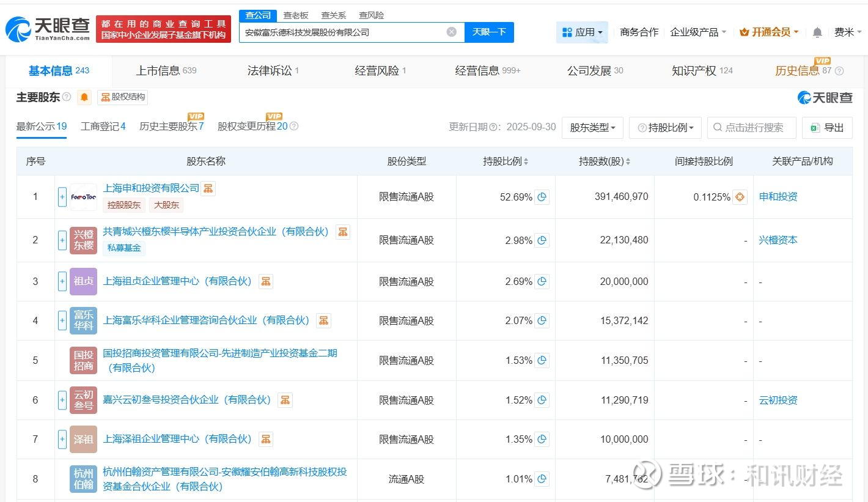868x502 pixels.
Task: Click the 天眼一下 search button
Action: (x=489, y=32)
